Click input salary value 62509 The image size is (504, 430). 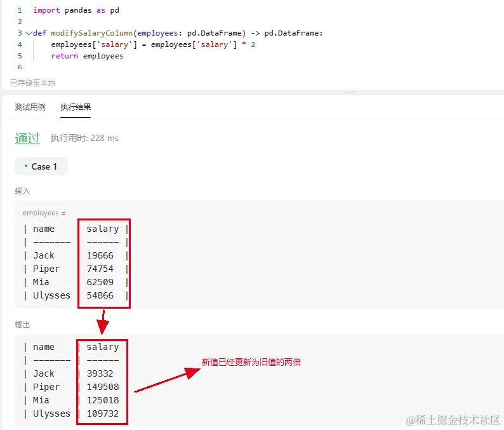(100, 282)
